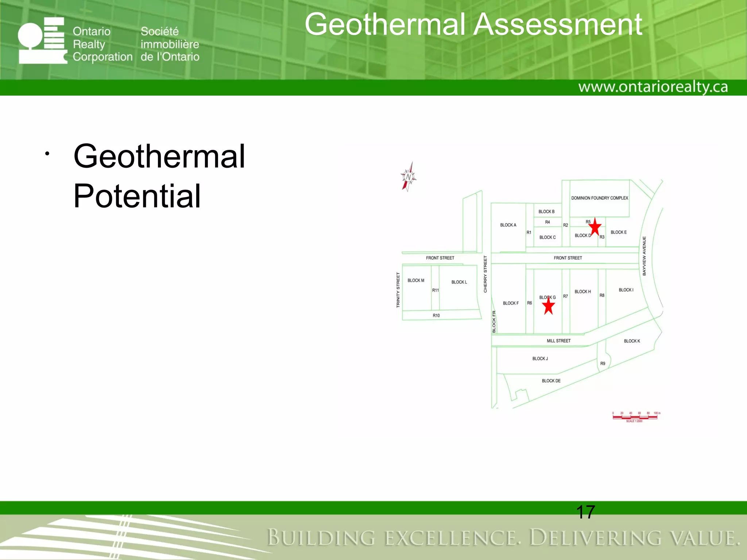Select Block M on the site map

click(416, 280)
